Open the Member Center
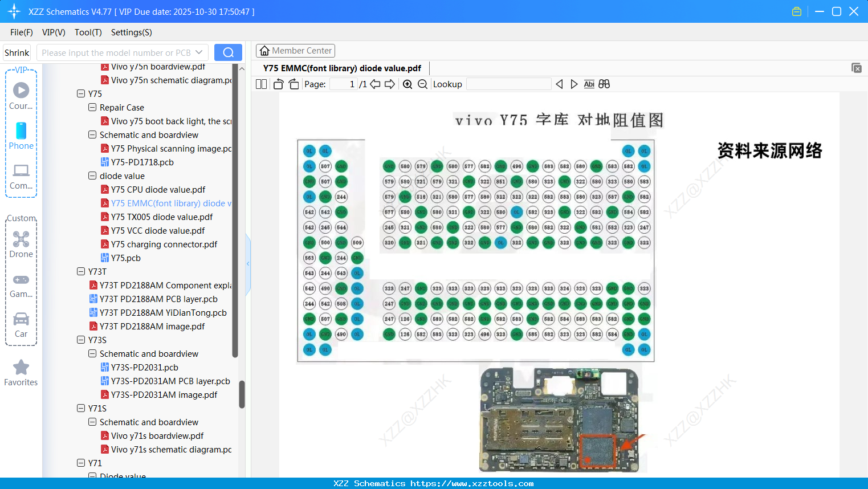The image size is (868, 489). point(295,50)
